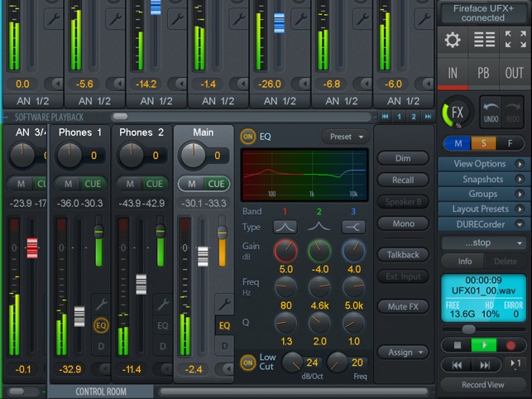Select band 2 peak filter type icon
This screenshot has width=532, height=399.
[319, 227]
